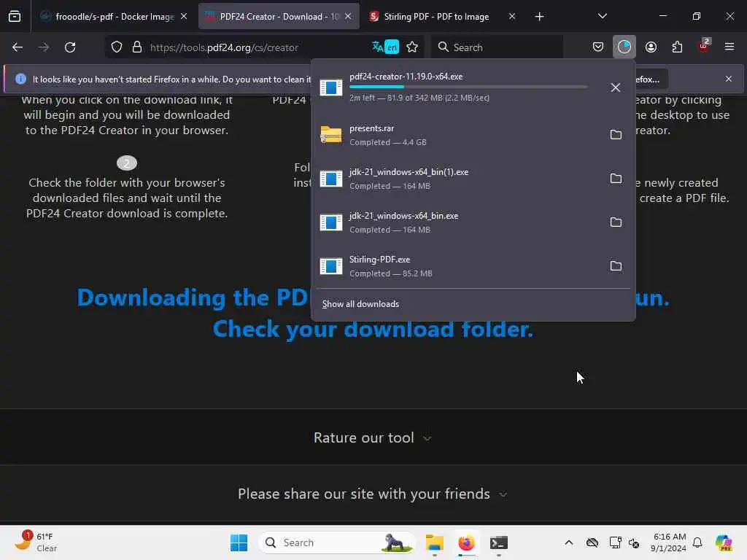Close the PDF24 Creator tab

[348, 17]
